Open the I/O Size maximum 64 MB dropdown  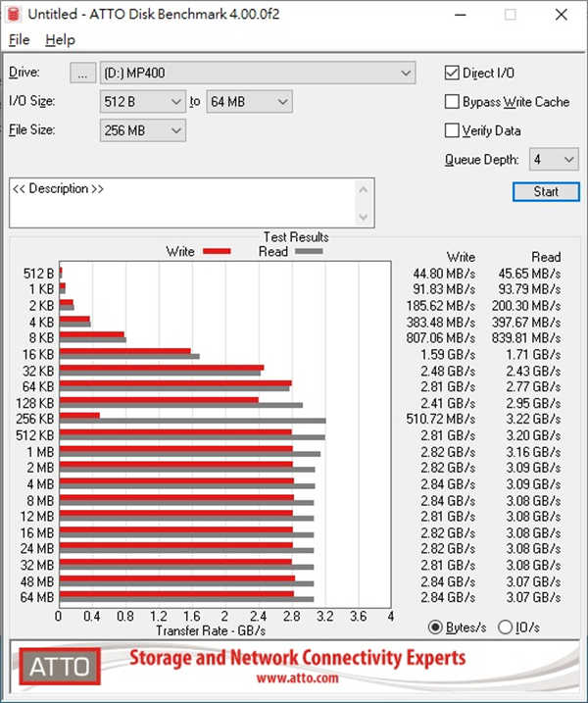click(x=249, y=102)
